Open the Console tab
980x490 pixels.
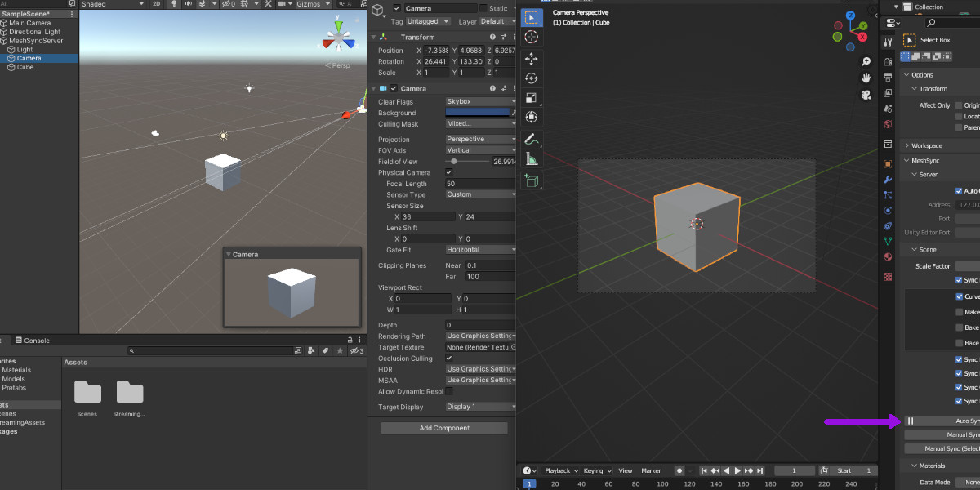point(36,341)
